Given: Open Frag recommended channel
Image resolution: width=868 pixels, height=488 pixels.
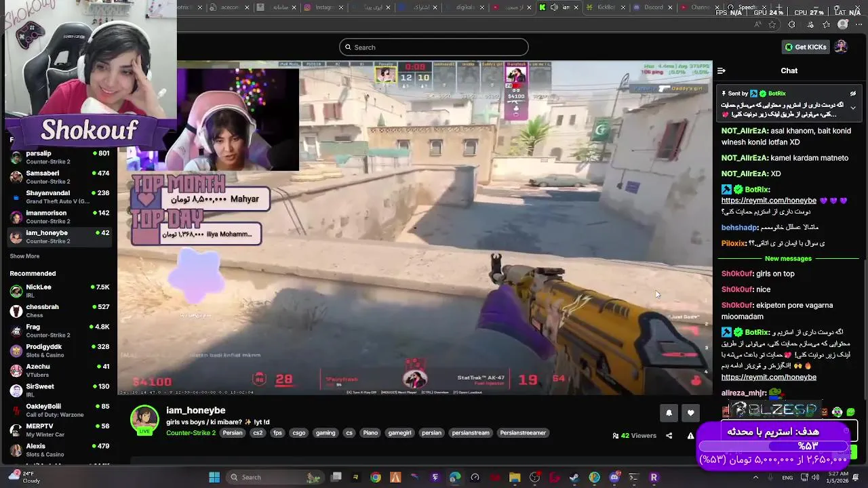Looking at the screenshot, I should click(x=60, y=331).
